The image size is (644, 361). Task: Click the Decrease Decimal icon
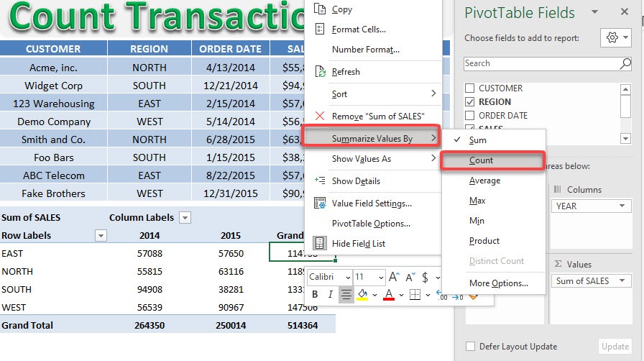click(458, 297)
